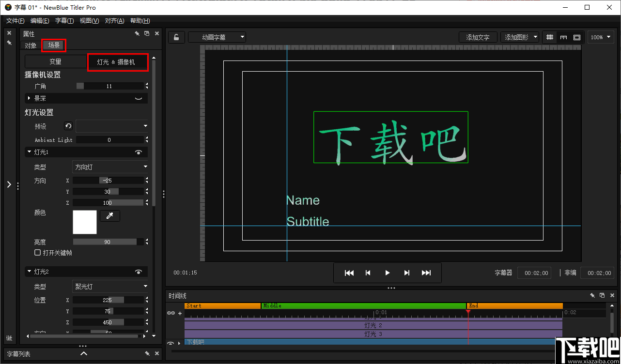621x364 pixels.
Task: Toggle the grid display icon
Action: (550, 37)
